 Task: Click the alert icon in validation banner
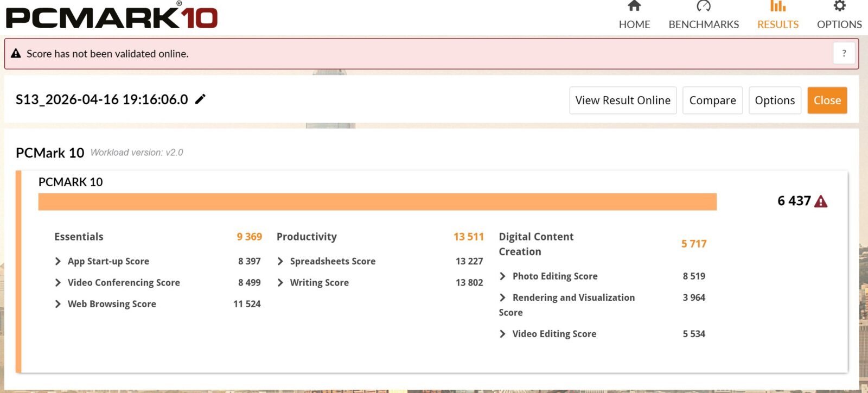tap(16, 54)
